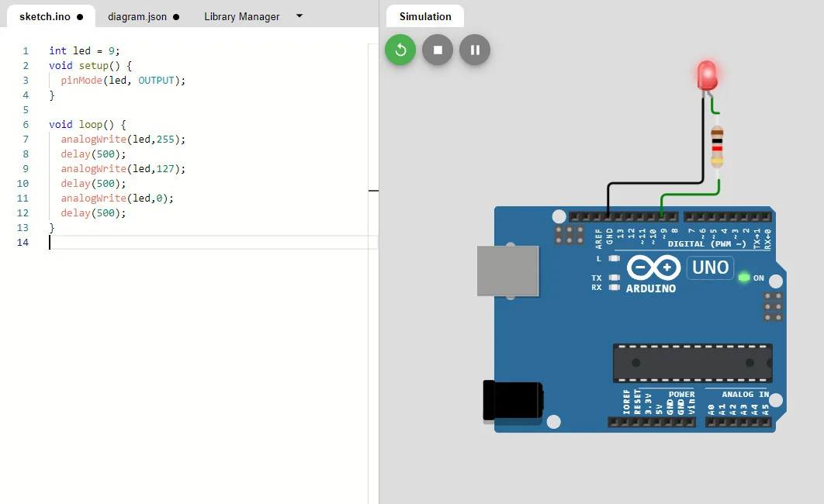The height and width of the screenshot is (504, 824).
Task: Click the ATmega microcontroller chip
Action: [692, 363]
